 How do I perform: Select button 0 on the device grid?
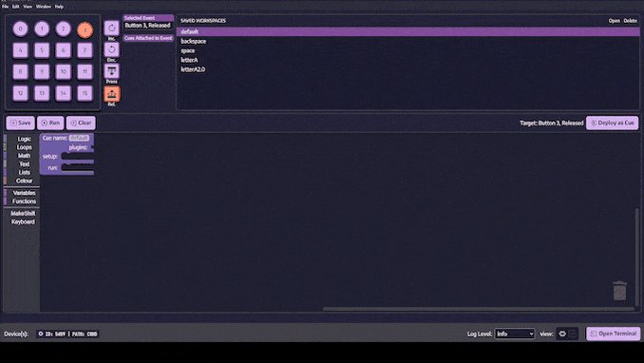tap(21, 29)
